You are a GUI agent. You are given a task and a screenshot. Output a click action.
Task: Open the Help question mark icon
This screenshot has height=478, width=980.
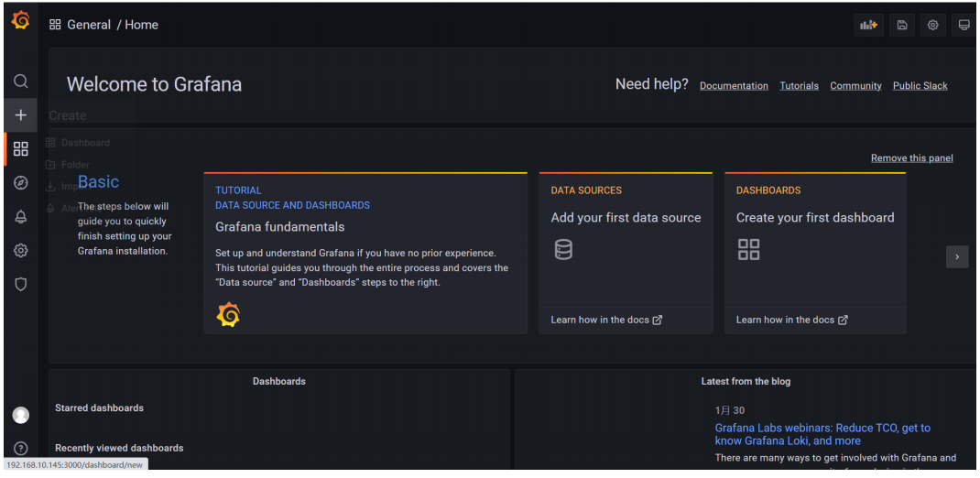tap(21, 449)
